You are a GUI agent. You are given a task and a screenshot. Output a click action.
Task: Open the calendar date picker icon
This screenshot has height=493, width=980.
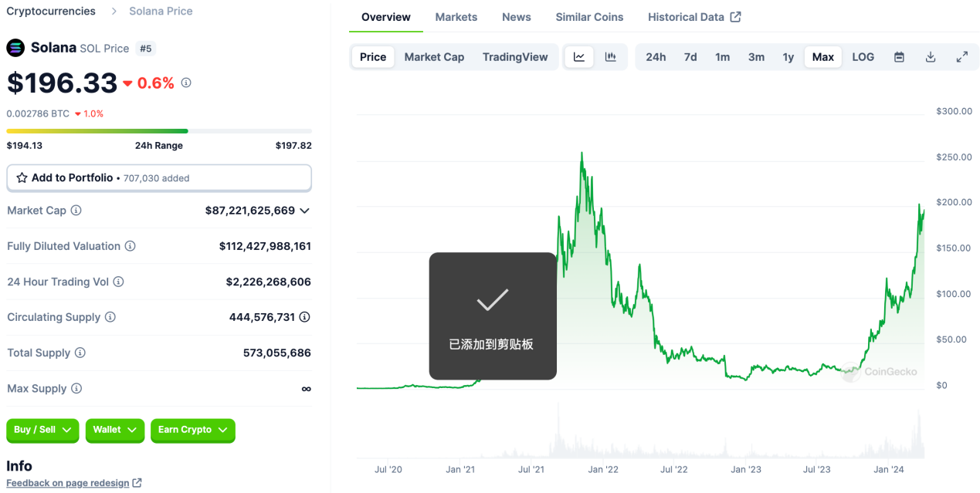tap(898, 56)
